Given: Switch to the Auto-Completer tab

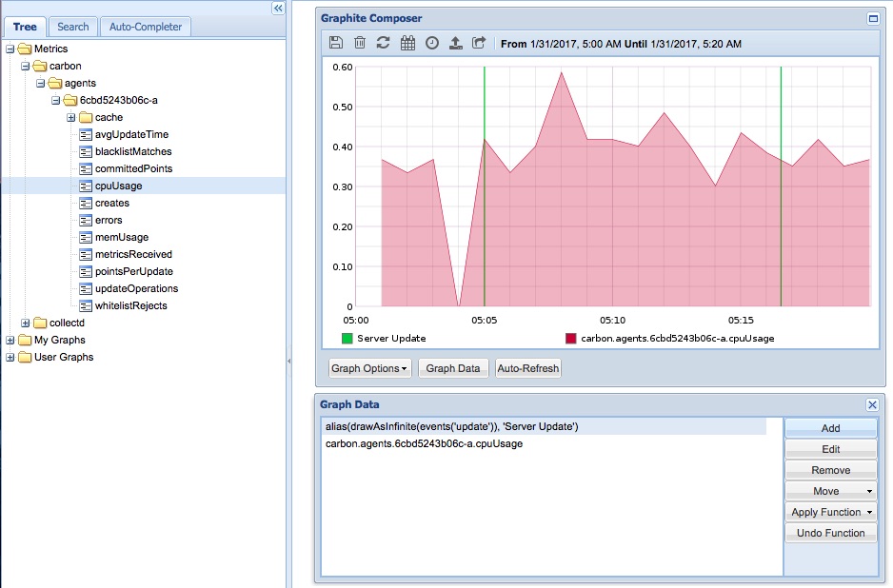Looking at the screenshot, I should coord(146,27).
